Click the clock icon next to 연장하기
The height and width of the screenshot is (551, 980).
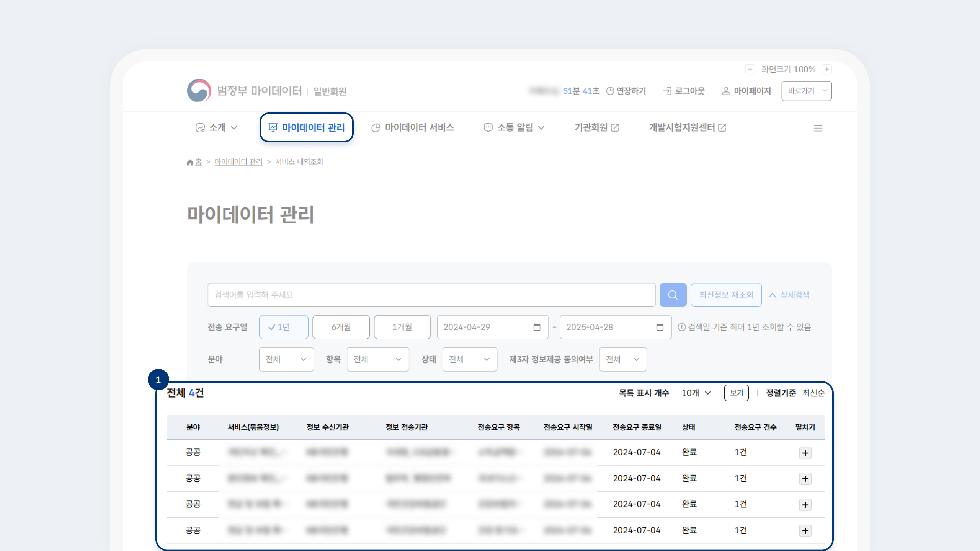click(x=610, y=91)
